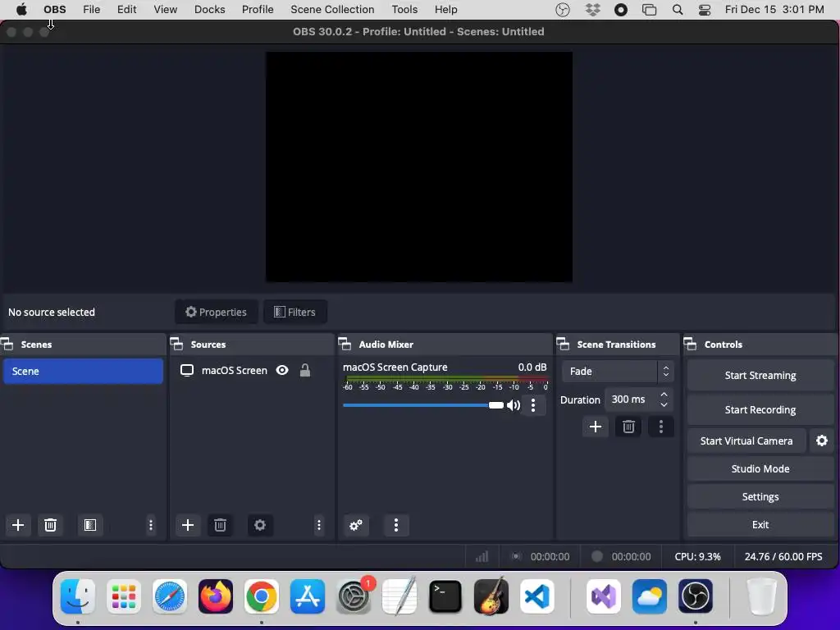The image size is (840, 630).
Task: Open the Help menu
Action: (x=445, y=10)
